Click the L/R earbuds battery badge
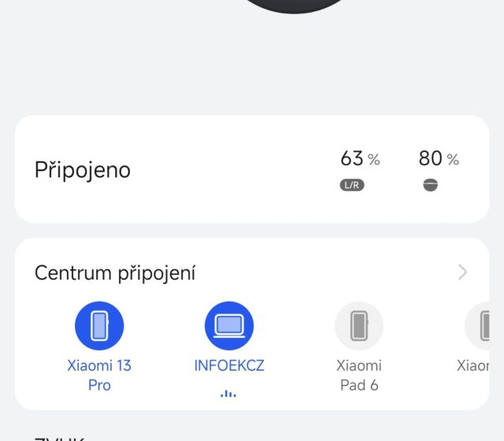The width and height of the screenshot is (504, 441). [x=352, y=186]
